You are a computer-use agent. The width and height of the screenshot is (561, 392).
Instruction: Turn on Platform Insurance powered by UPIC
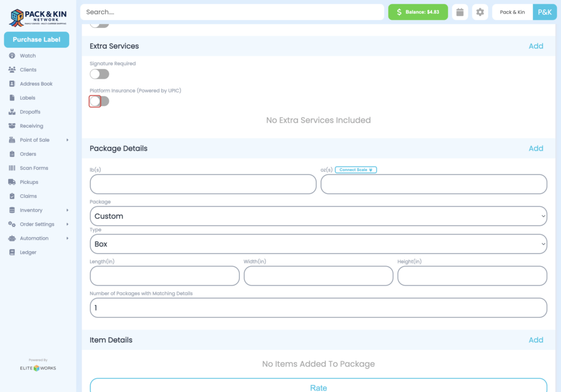point(99,101)
